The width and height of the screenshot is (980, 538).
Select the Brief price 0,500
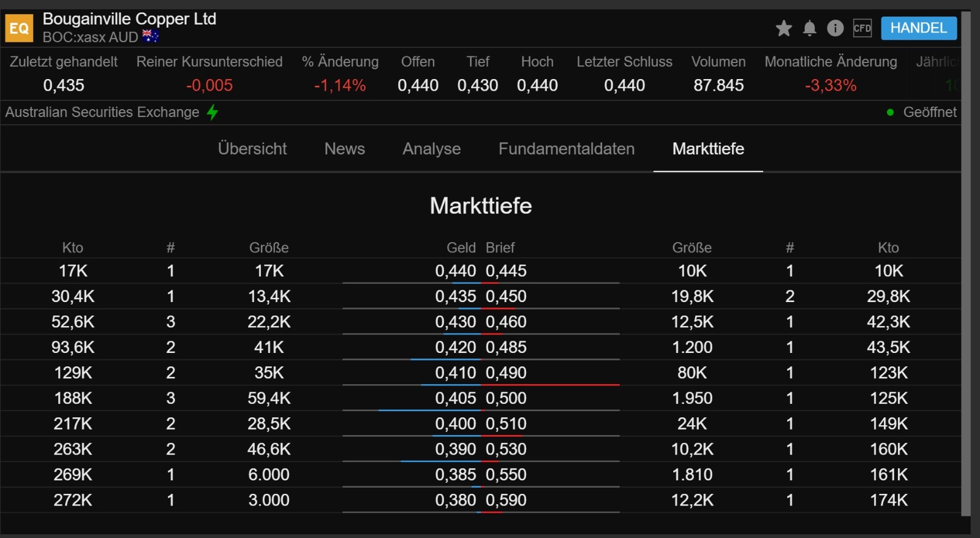point(506,398)
